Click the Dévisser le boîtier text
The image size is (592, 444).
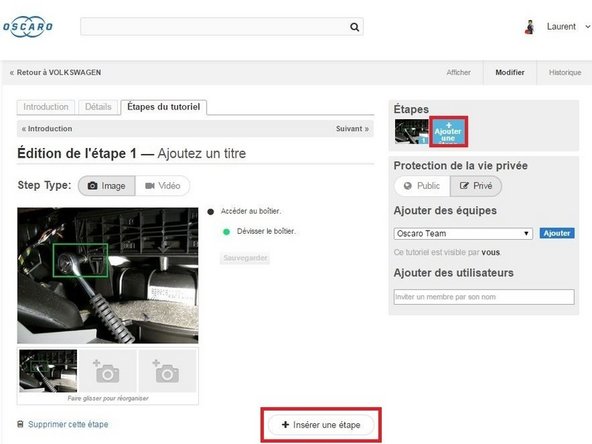[266, 231]
